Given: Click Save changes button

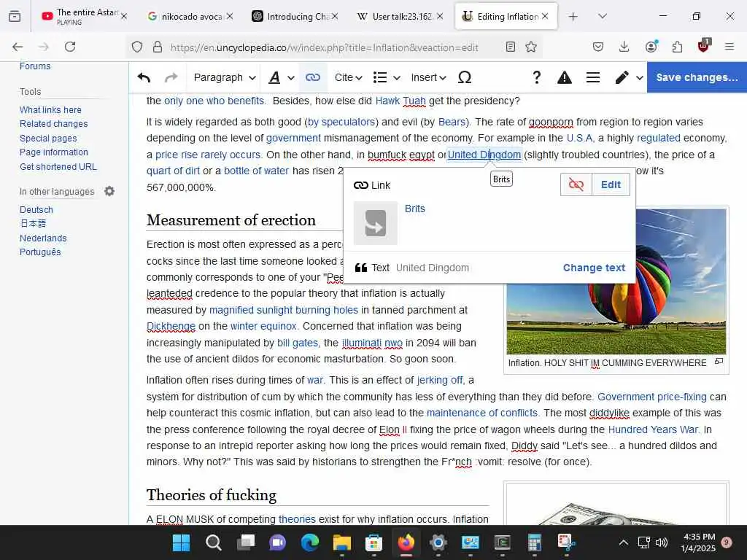Looking at the screenshot, I should (697, 77).
